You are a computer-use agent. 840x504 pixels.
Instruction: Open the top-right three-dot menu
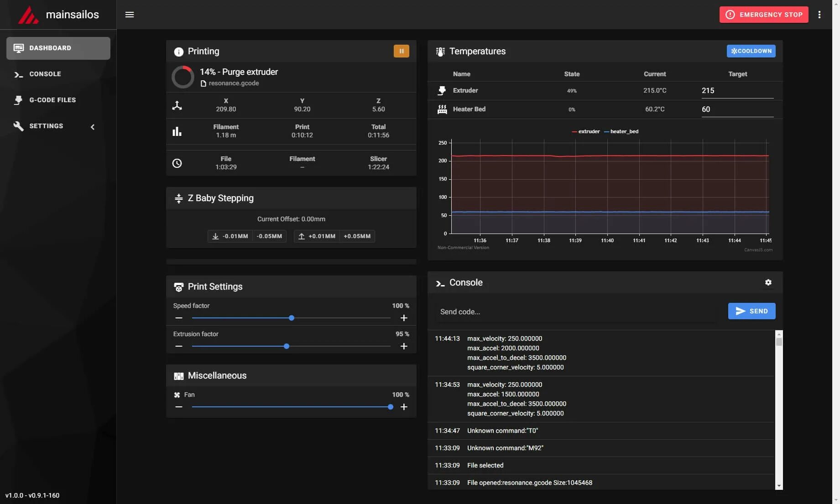click(x=819, y=15)
